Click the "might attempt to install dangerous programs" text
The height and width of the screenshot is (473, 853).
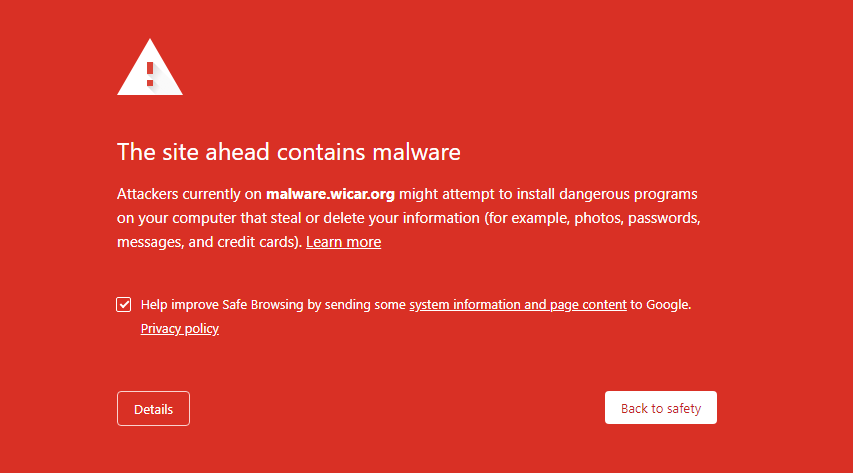tap(548, 194)
